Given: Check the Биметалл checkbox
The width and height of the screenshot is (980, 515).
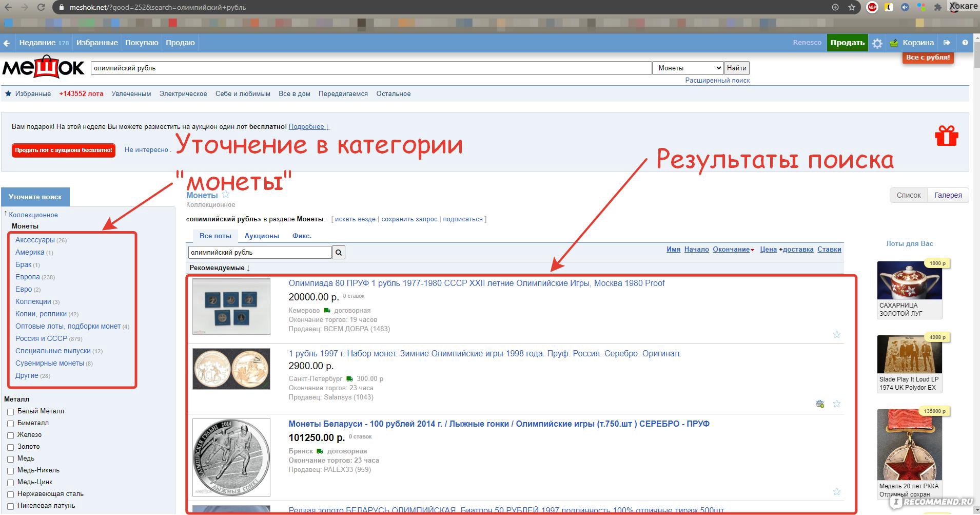Looking at the screenshot, I should 10,424.
